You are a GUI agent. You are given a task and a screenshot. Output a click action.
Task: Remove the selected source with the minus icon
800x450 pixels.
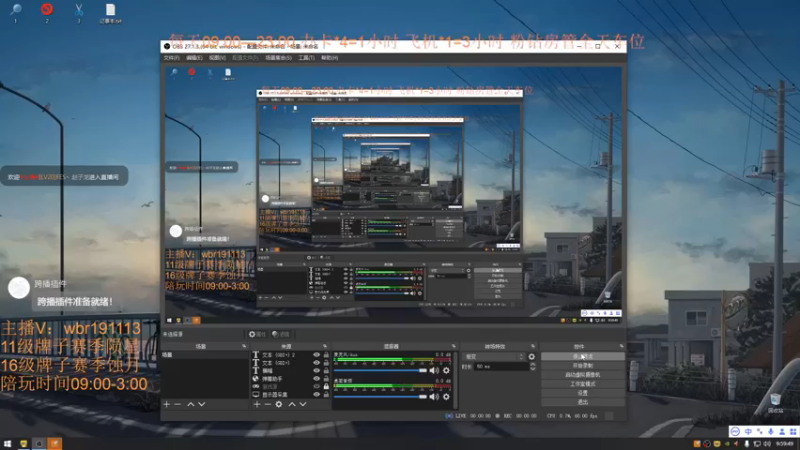click(x=267, y=404)
